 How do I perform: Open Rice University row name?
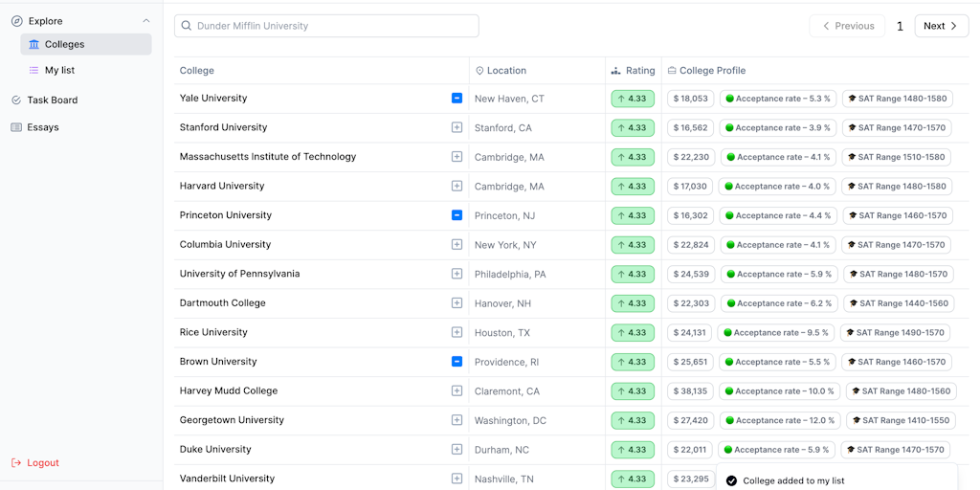[213, 332]
